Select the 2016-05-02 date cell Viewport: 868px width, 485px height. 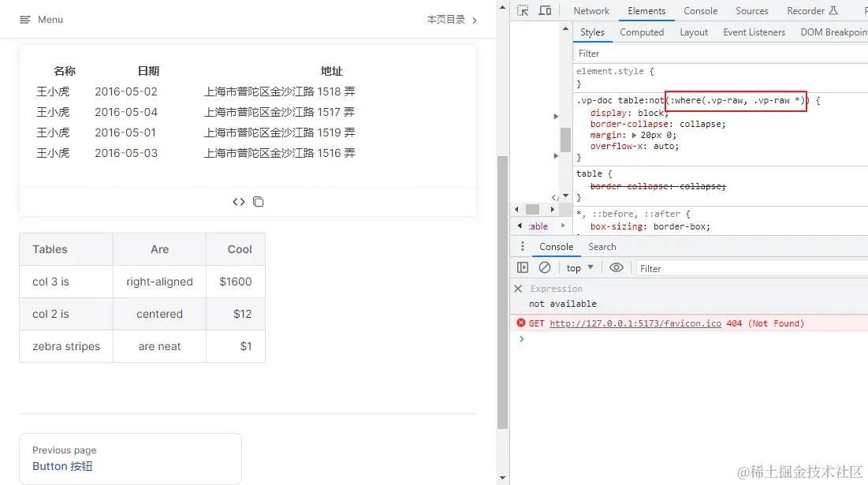(x=125, y=91)
